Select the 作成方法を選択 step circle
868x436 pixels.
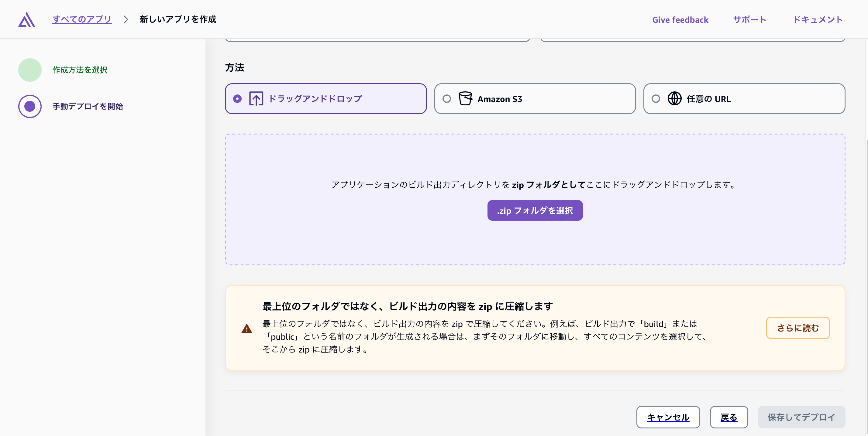(30, 70)
